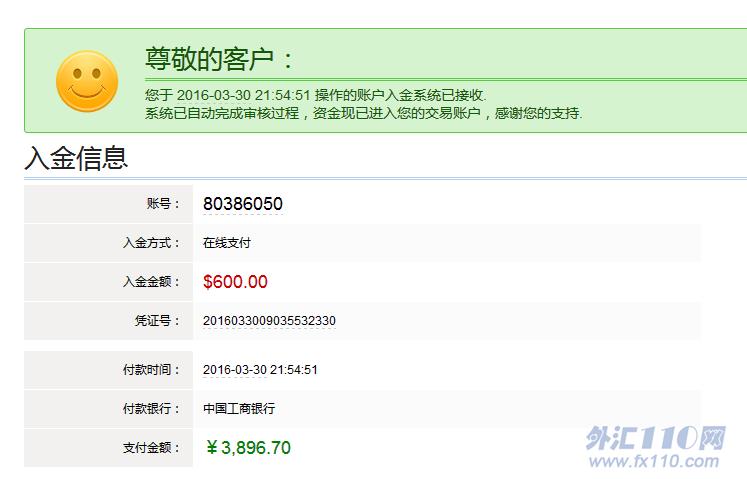
Task: Click the 凭证号 field label
Action: 157,321
